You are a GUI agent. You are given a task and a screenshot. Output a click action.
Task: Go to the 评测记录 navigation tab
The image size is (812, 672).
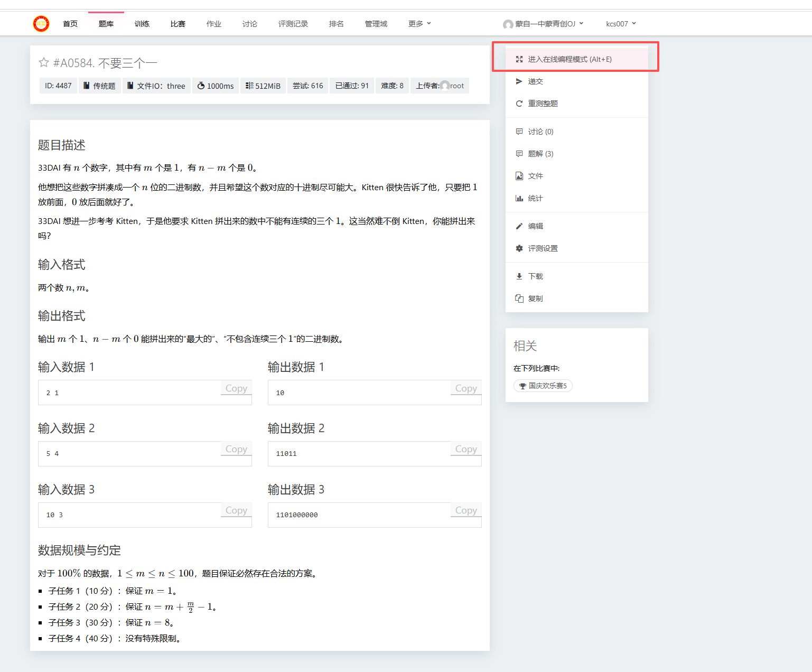coord(293,24)
